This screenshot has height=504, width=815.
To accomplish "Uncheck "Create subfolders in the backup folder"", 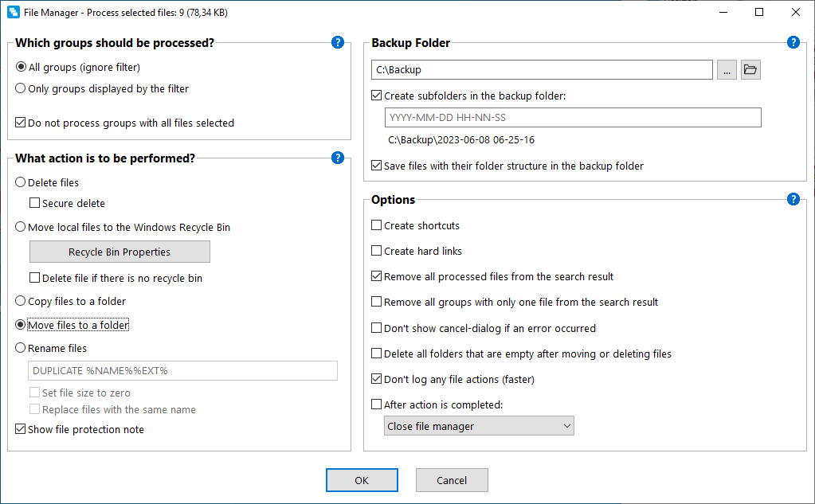I will 375,95.
